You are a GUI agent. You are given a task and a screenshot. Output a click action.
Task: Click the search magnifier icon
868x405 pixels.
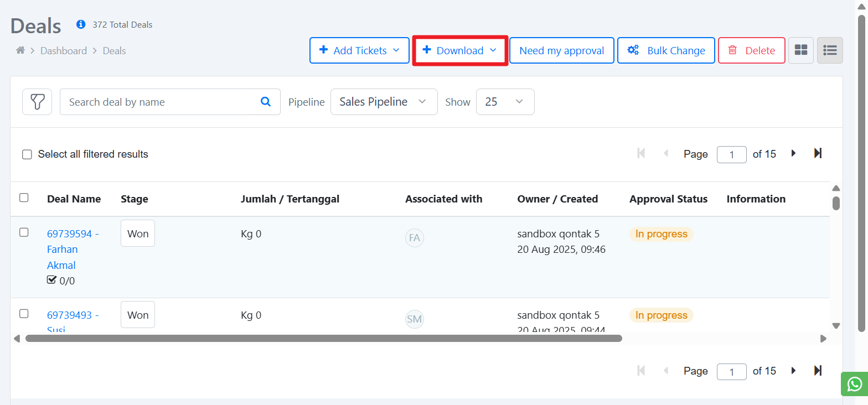coord(266,102)
